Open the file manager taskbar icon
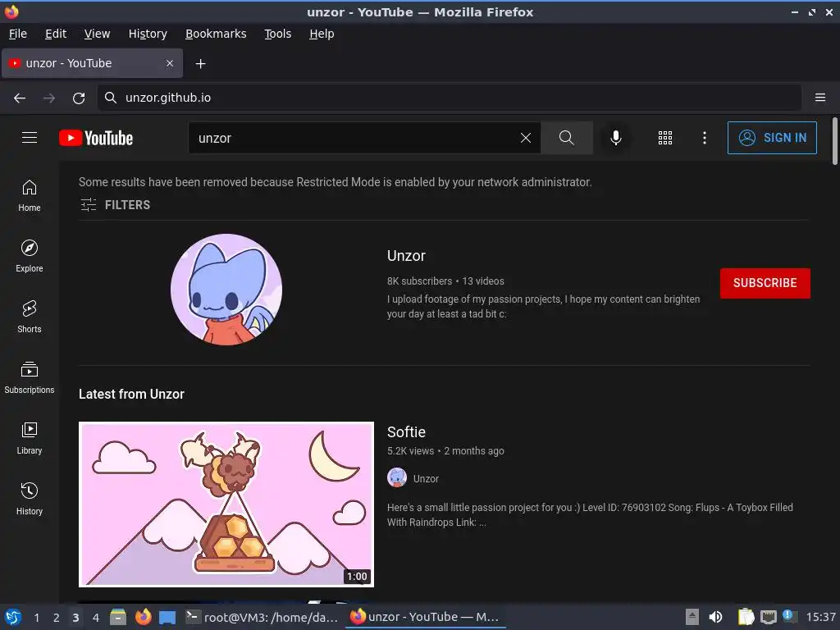840x630 pixels. coord(118,617)
